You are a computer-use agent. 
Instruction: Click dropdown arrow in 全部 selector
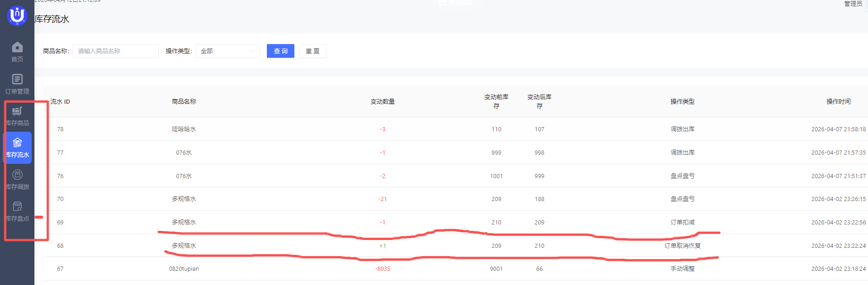[253, 51]
